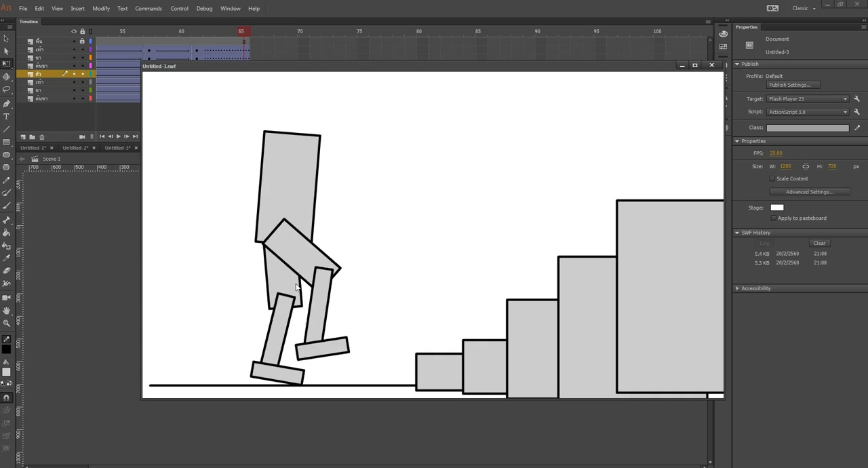The image size is (868, 468).
Task: Toggle link width and height proportions
Action: [806, 166]
